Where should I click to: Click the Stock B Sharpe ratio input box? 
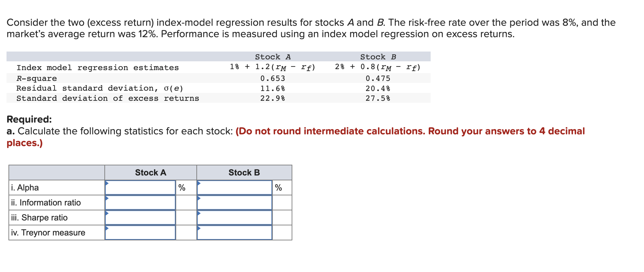234,217
